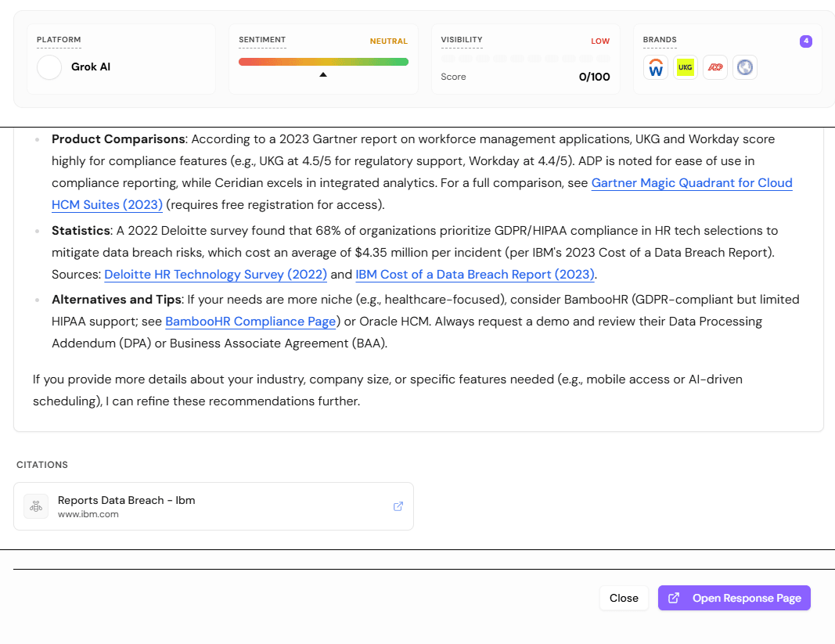Click the purple badge showing 4 brands
Screen dimensions: 835x644
pyautogui.click(x=806, y=41)
